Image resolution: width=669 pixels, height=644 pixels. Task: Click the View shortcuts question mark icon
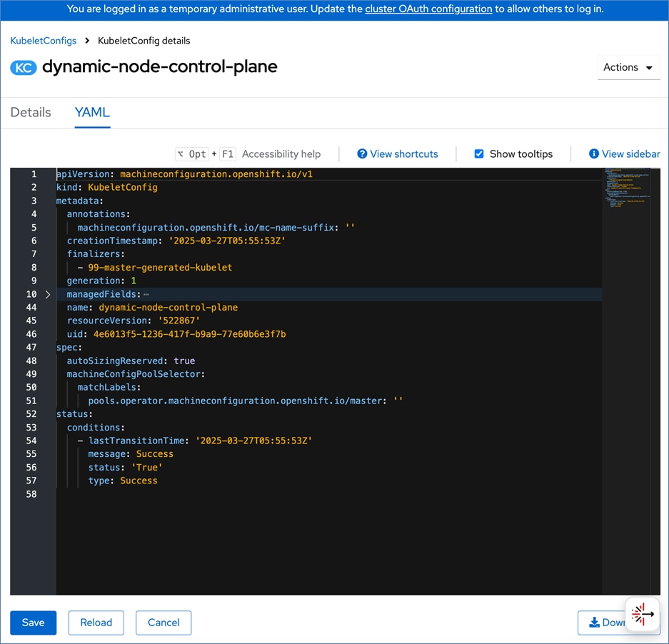(362, 154)
